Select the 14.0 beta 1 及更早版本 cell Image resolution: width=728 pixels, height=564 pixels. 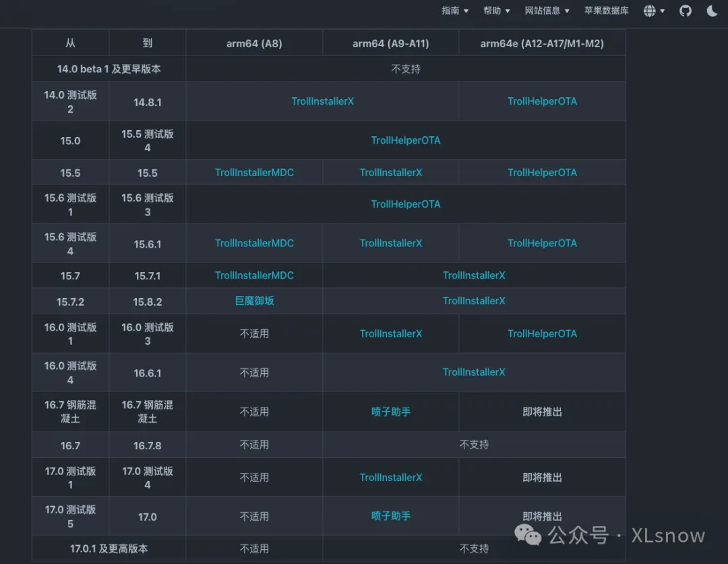109,69
